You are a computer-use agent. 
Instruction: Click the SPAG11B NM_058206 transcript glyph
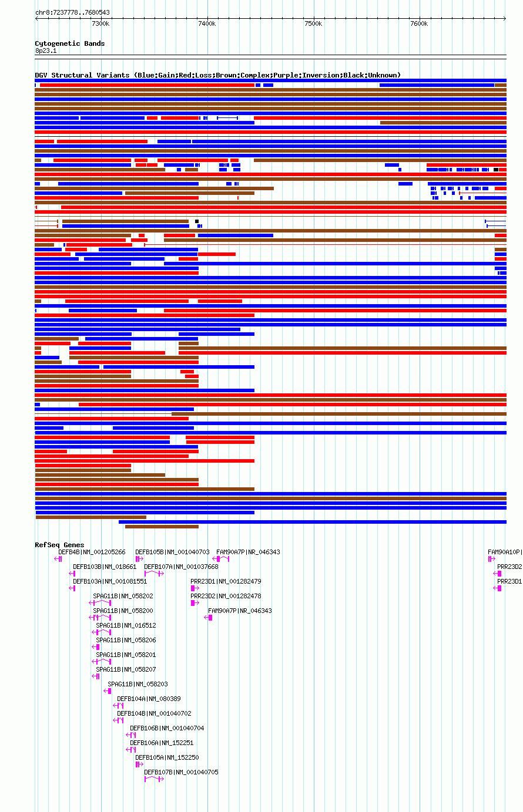pos(96,647)
